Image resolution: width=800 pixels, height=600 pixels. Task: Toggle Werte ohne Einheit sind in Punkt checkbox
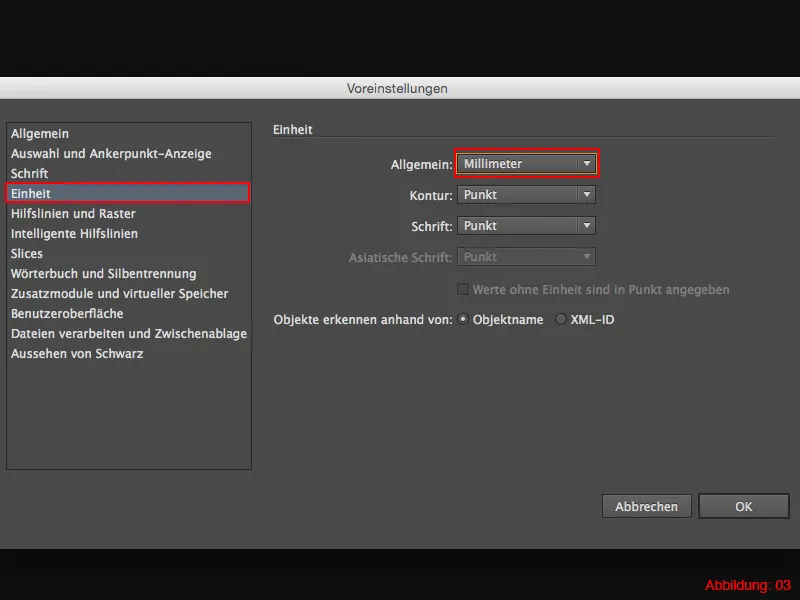click(x=463, y=289)
